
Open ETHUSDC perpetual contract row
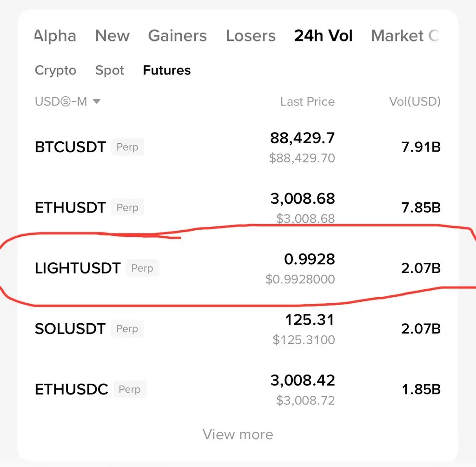[238, 389]
